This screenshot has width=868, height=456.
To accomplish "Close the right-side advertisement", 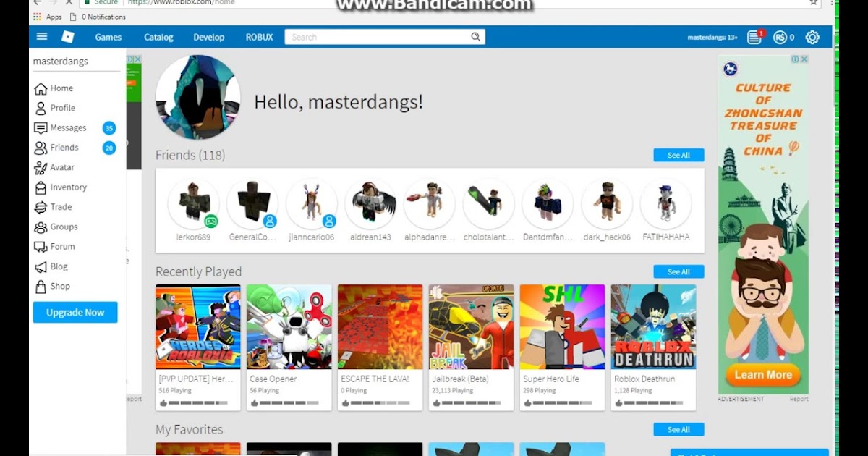I will coord(804,59).
